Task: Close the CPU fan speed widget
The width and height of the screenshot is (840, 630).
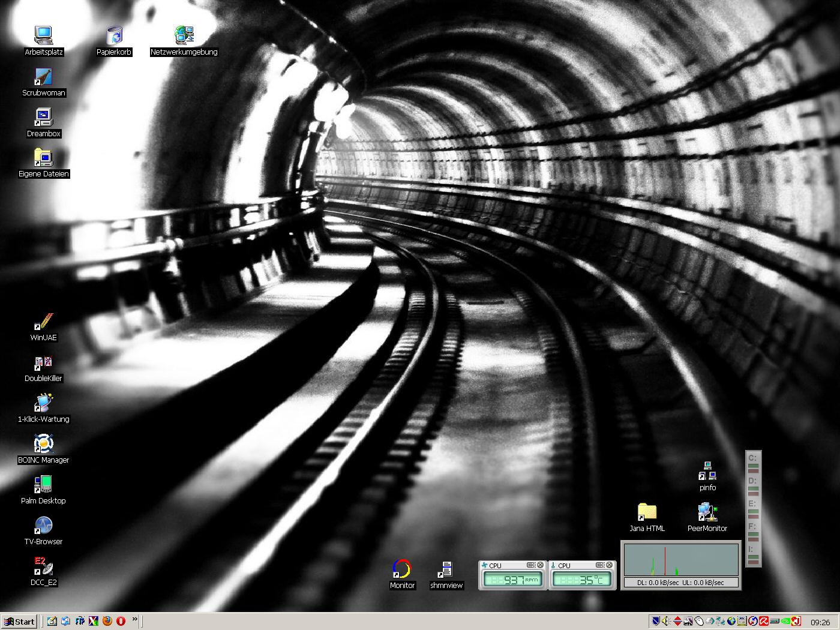Action: coord(540,565)
